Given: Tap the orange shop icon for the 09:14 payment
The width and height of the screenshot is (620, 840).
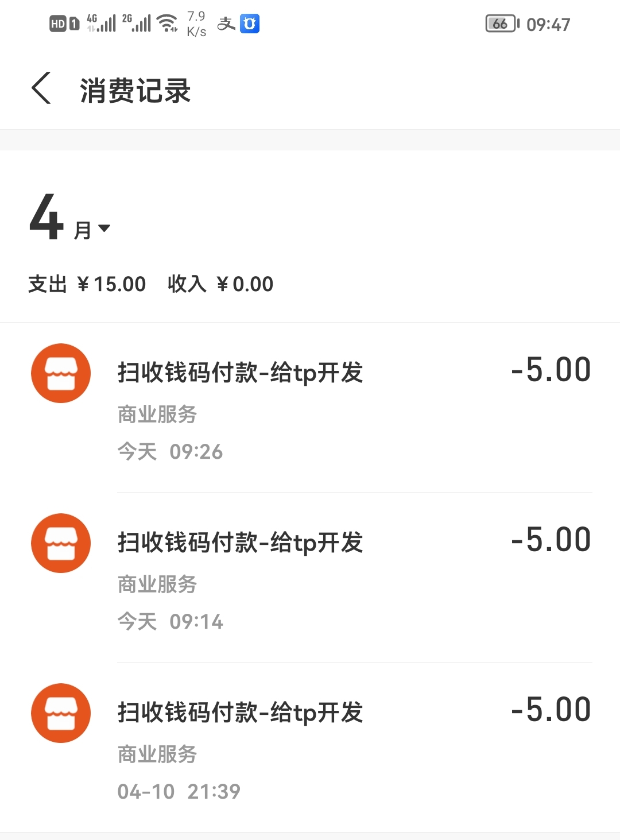Looking at the screenshot, I should pos(61,543).
